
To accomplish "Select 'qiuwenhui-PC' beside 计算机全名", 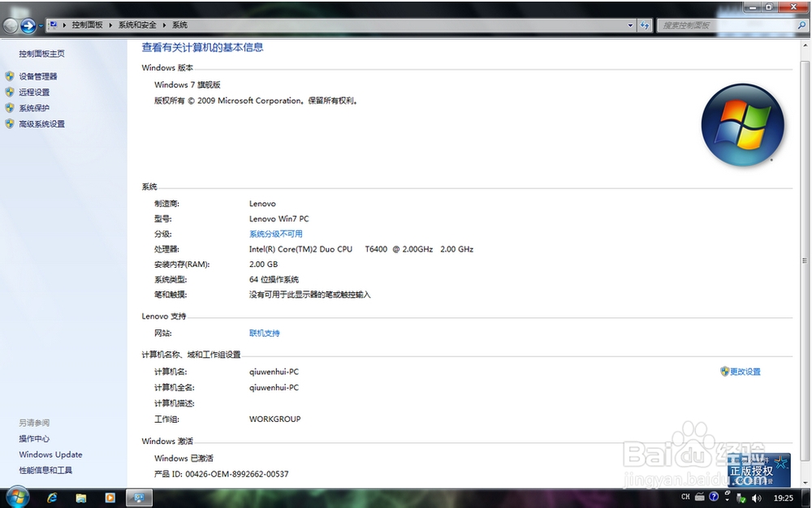I will [x=274, y=387].
